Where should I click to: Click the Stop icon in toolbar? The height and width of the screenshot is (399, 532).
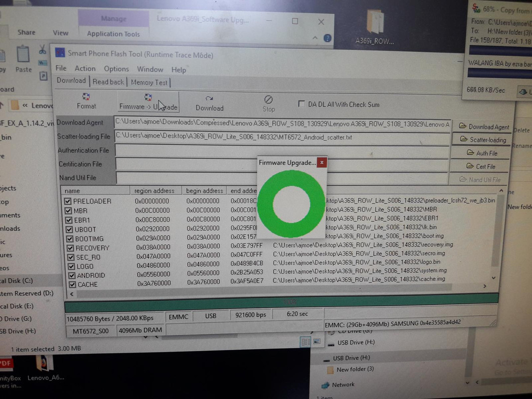(268, 99)
